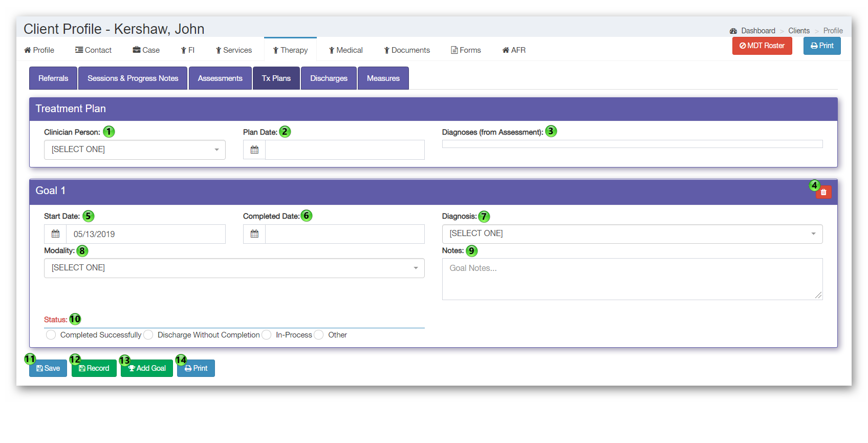Screen dimensions: 868x443
Task: Delete Goal 1 with the red trash icon
Action: (823, 192)
